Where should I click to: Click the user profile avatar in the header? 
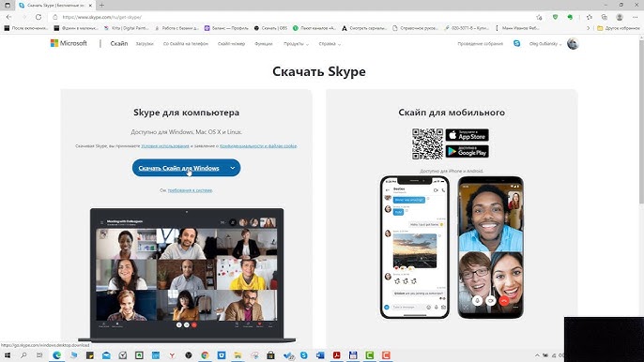573,43
